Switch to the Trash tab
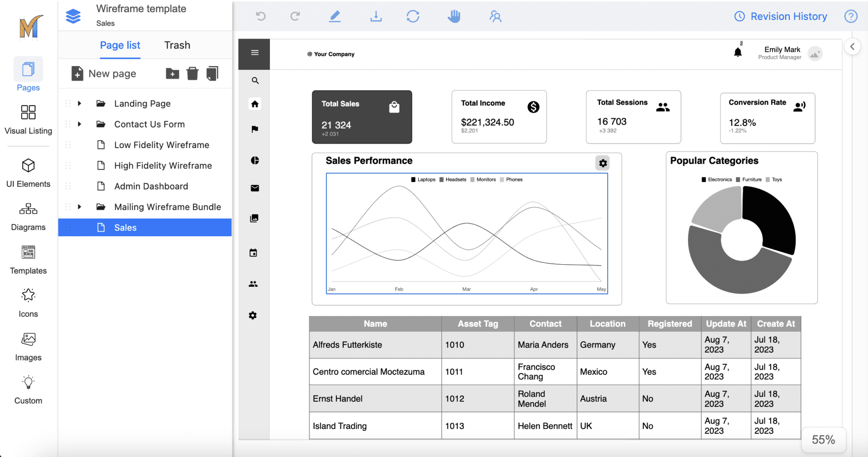Image resolution: width=868 pixels, height=457 pixels. coord(177,45)
